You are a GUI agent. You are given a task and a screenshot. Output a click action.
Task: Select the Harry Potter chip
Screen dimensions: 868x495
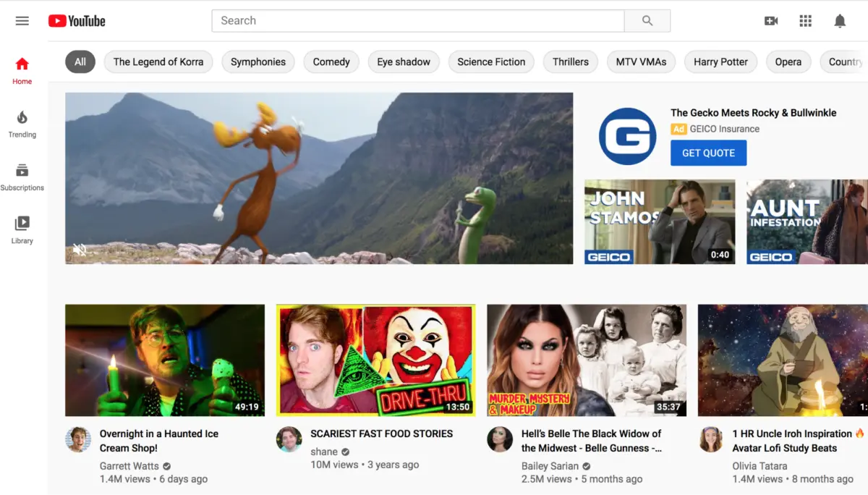pos(720,62)
